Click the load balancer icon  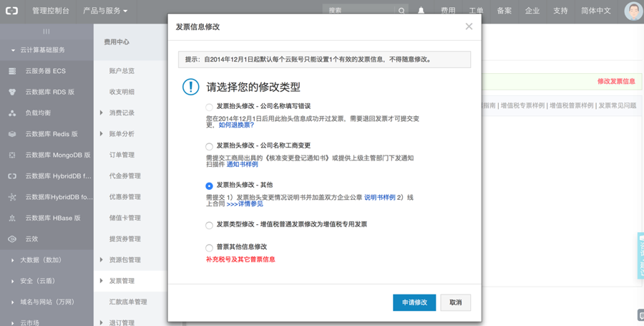pos(12,113)
